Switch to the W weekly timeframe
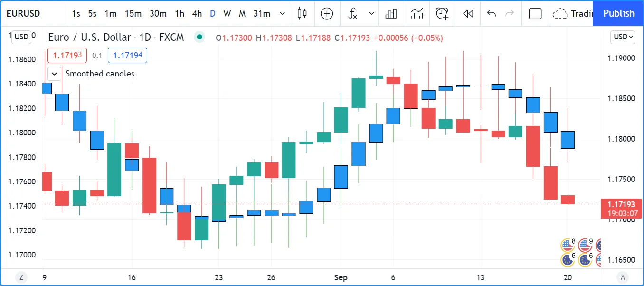The height and width of the screenshot is (286, 644). coord(227,13)
